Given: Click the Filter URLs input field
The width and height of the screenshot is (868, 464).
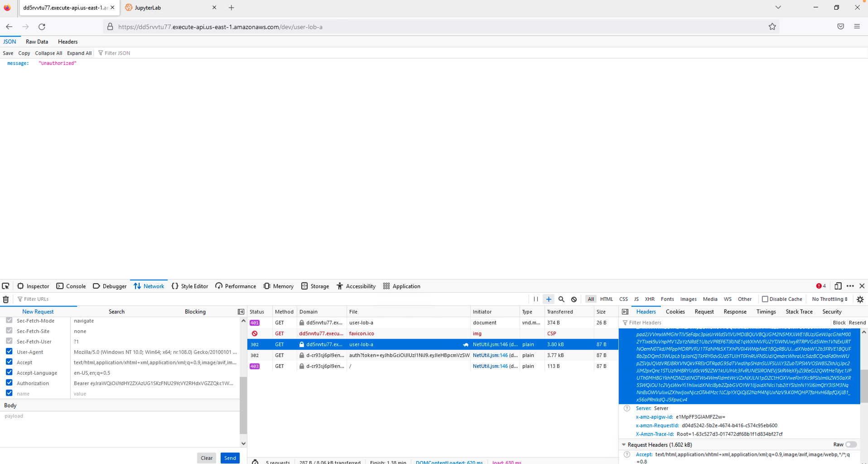Looking at the screenshot, I should click(x=272, y=299).
